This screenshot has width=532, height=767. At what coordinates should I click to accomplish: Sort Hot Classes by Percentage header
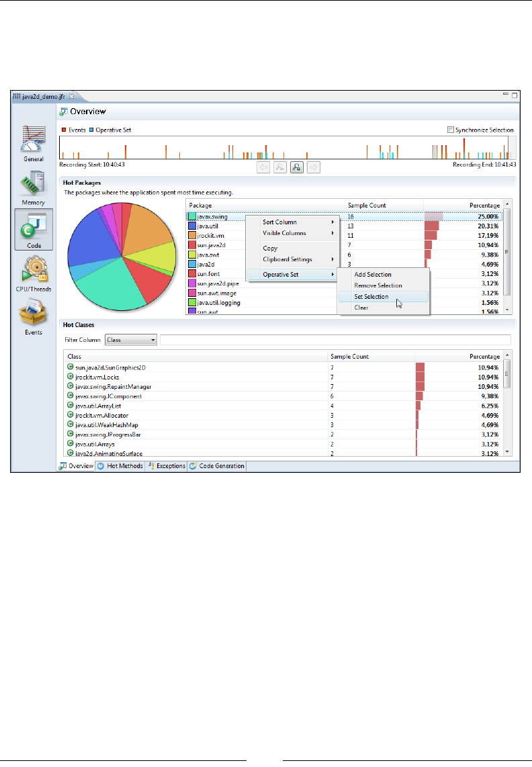pyautogui.click(x=459, y=356)
